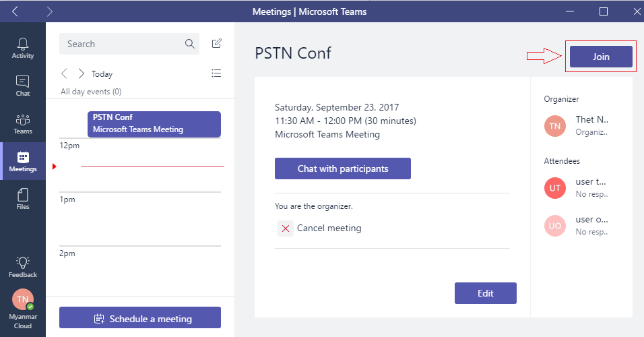Edit the PSTN Conf meeting

(486, 293)
